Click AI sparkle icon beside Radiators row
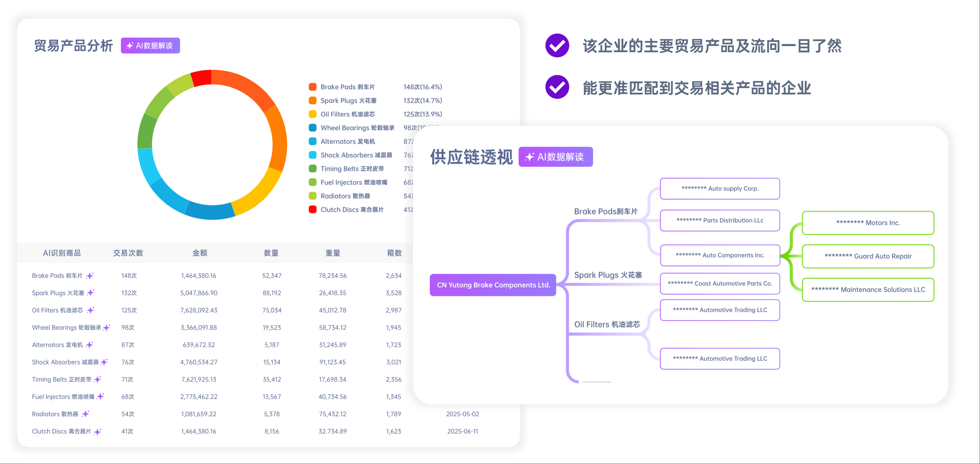The height and width of the screenshot is (464, 980). pyautogui.click(x=86, y=413)
